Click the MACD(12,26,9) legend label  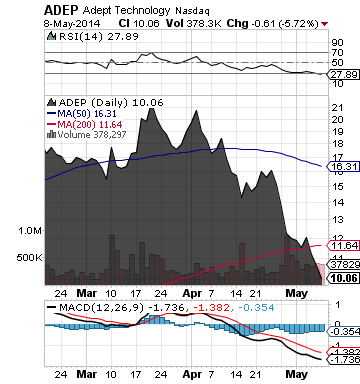(x=101, y=307)
